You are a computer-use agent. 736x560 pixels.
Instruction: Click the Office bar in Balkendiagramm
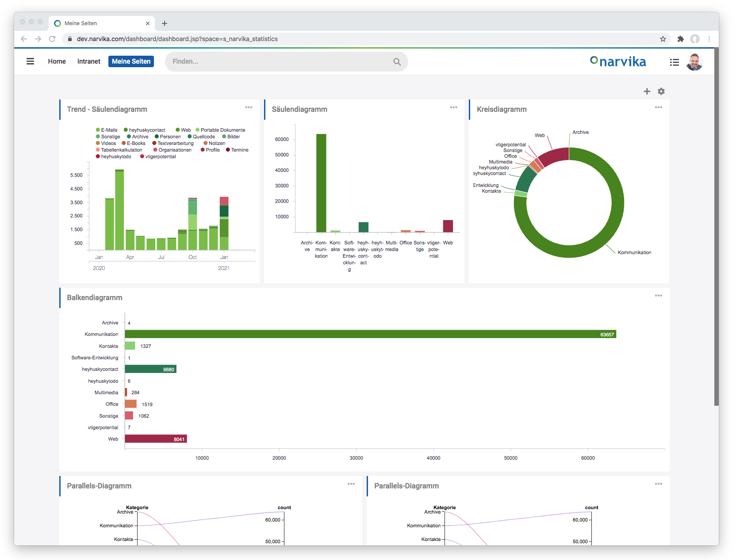(x=131, y=404)
